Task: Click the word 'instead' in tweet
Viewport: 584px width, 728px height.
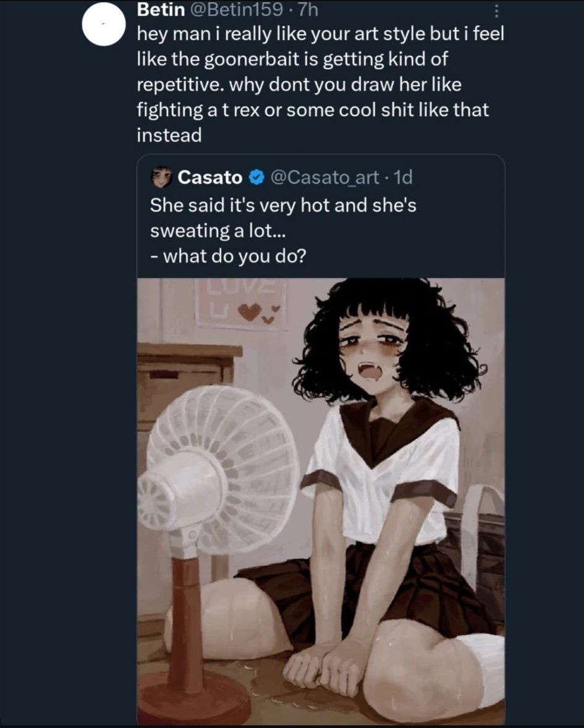Action: tap(169, 135)
